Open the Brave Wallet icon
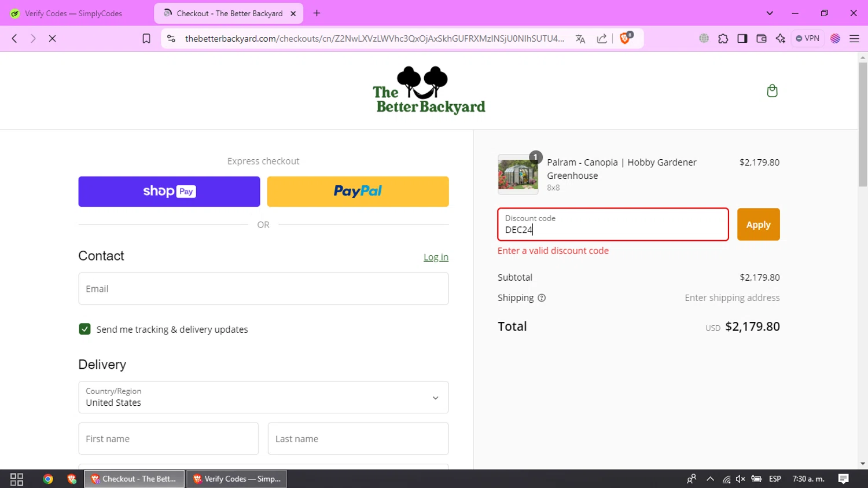Screen dimensions: 868x488 762,39
